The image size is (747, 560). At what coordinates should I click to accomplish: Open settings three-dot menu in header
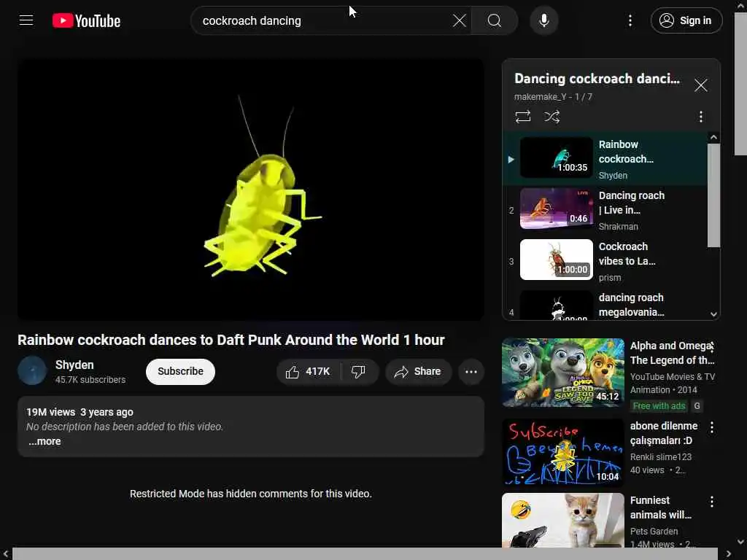point(630,20)
